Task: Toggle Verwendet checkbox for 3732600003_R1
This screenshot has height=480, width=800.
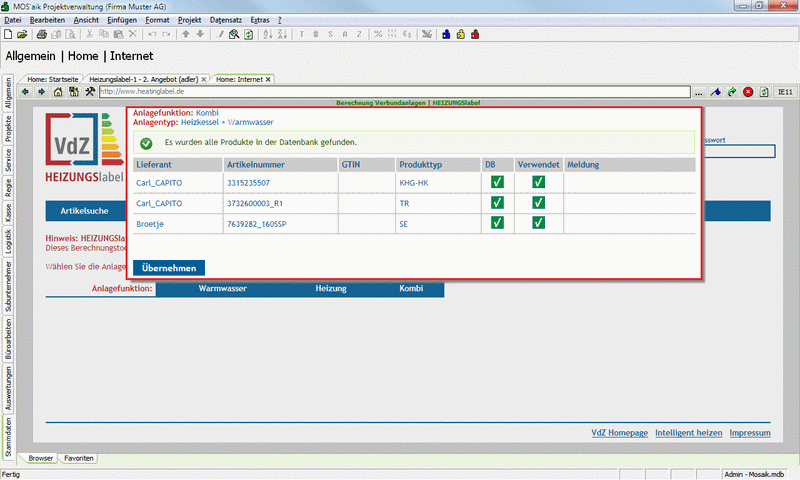Action: coord(538,203)
